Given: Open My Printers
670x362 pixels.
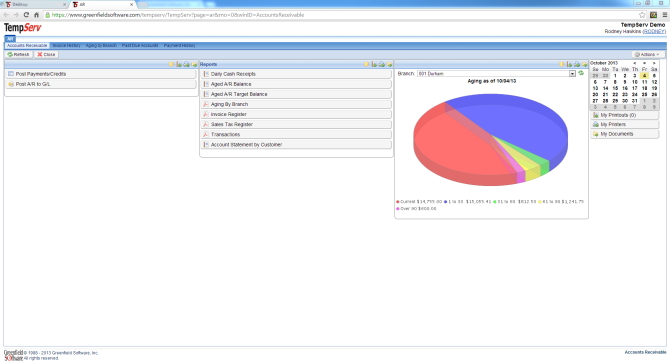Looking at the screenshot, I should 625,124.
